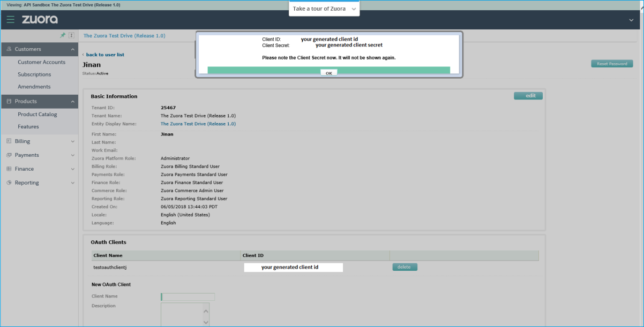
Task: Click OK in the client secret dialog
Action: tap(329, 73)
